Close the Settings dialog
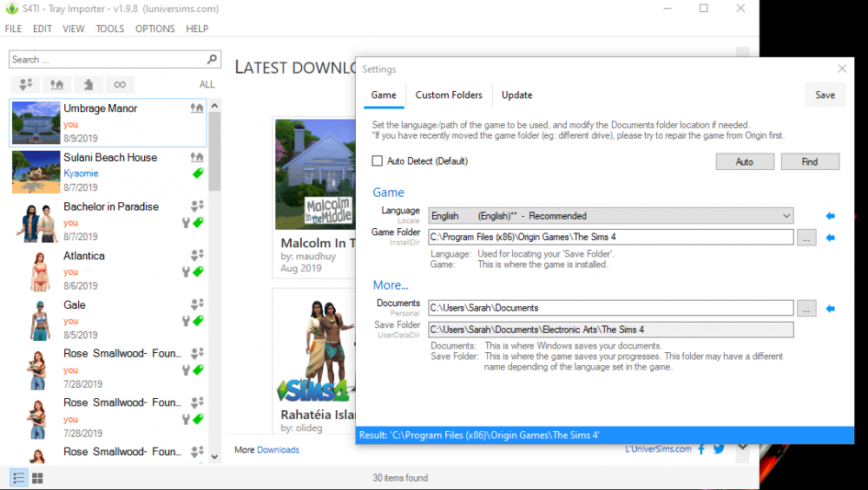Screen dimensions: 868x490 pyautogui.click(x=842, y=69)
